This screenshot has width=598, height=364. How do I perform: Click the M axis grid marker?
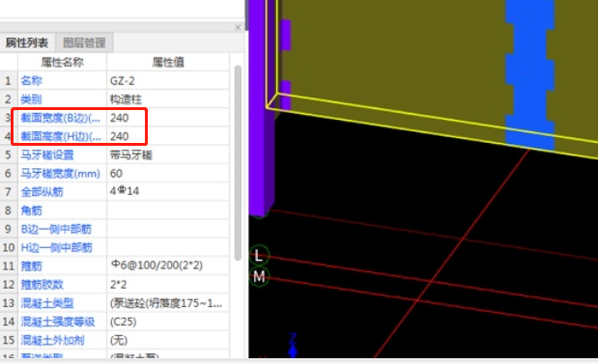point(259,276)
